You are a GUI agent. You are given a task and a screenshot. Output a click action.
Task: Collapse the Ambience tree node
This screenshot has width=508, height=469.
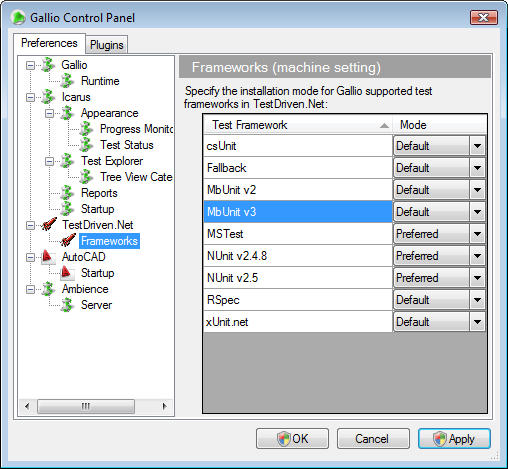click(x=30, y=289)
